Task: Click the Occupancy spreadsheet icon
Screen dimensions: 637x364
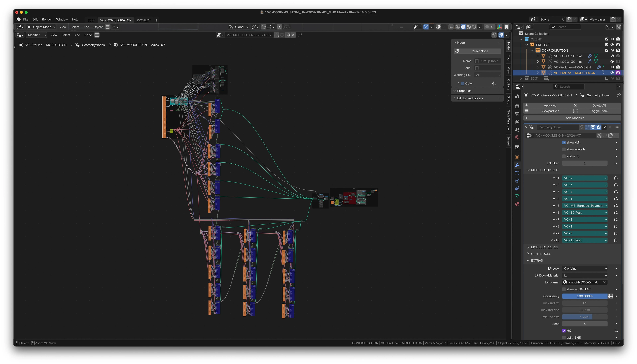Action: [x=610, y=296]
